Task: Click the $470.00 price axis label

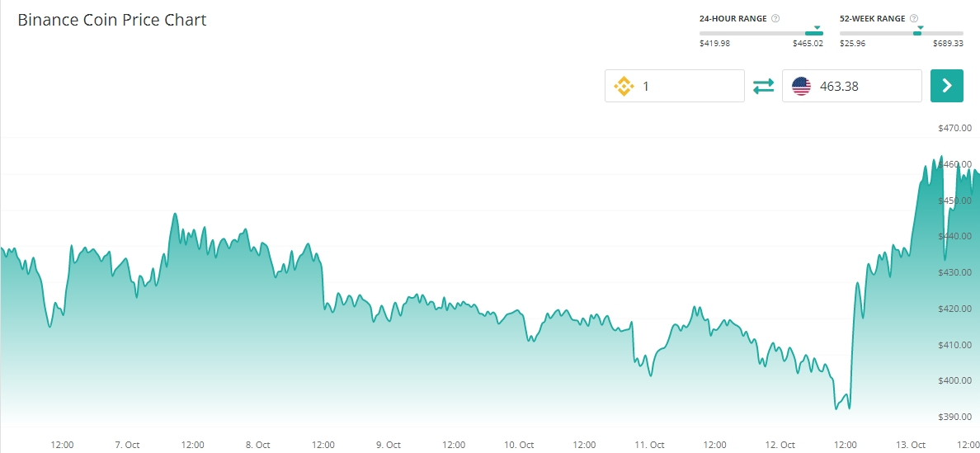Action: (954, 128)
